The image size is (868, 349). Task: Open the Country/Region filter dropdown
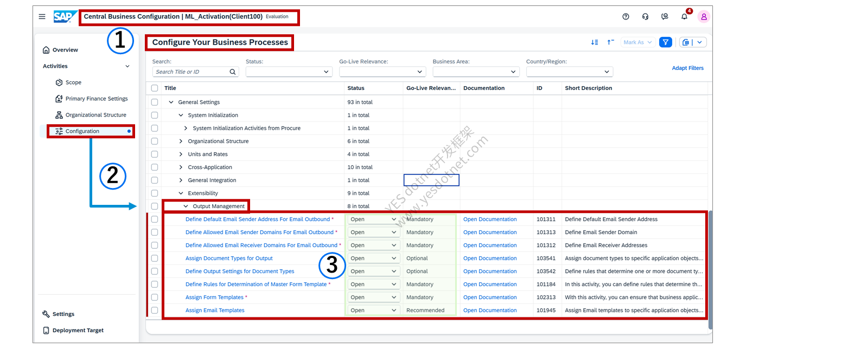pyautogui.click(x=569, y=72)
